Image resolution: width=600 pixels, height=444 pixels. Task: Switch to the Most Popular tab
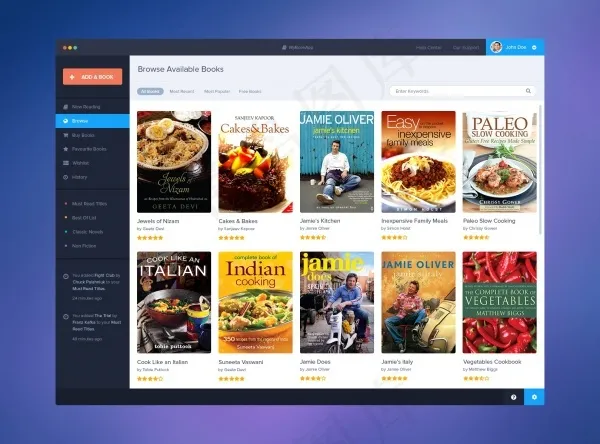tap(216, 91)
